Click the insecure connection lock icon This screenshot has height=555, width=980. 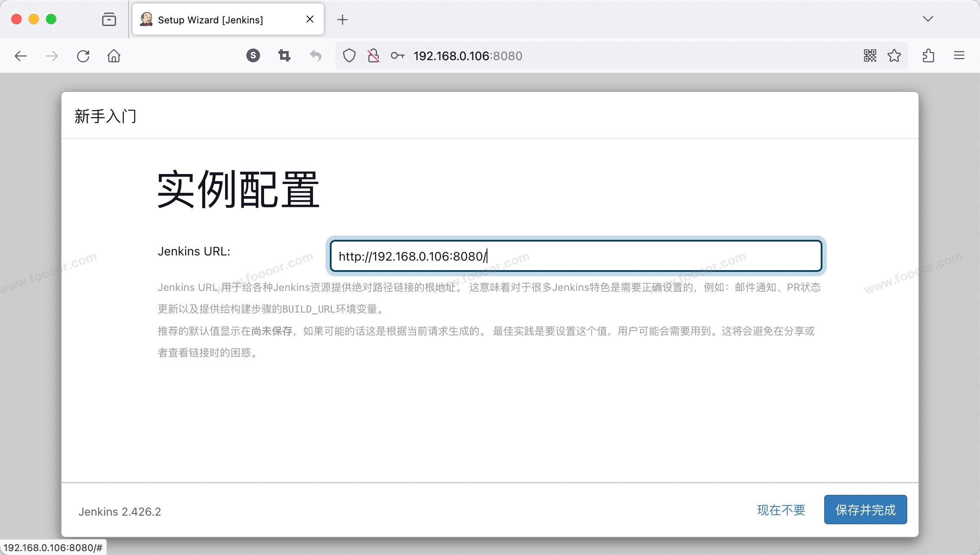pos(373,56)
